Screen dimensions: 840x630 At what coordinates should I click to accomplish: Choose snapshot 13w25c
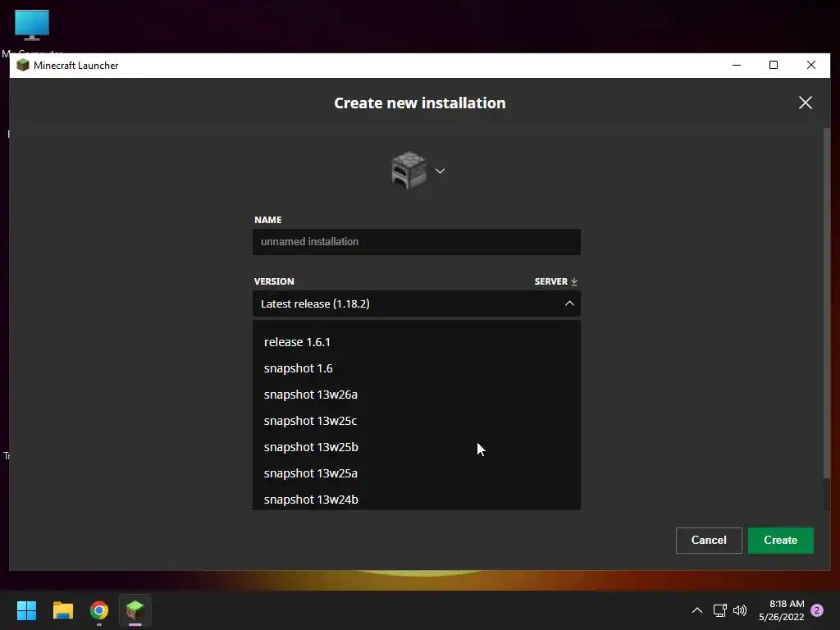coord(416,421)
